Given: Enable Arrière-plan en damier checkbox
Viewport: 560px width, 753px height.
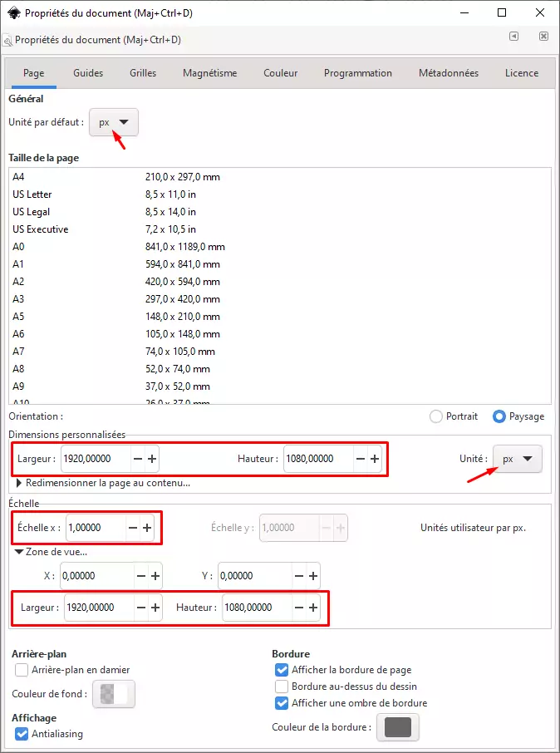Looking at the screenshot, I should (x=22, y=670).
